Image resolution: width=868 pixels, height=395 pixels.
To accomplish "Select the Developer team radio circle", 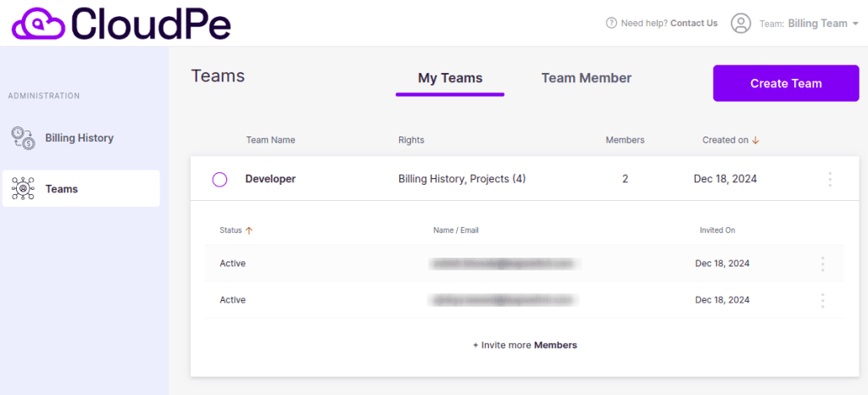I will (x=220, y=179).
